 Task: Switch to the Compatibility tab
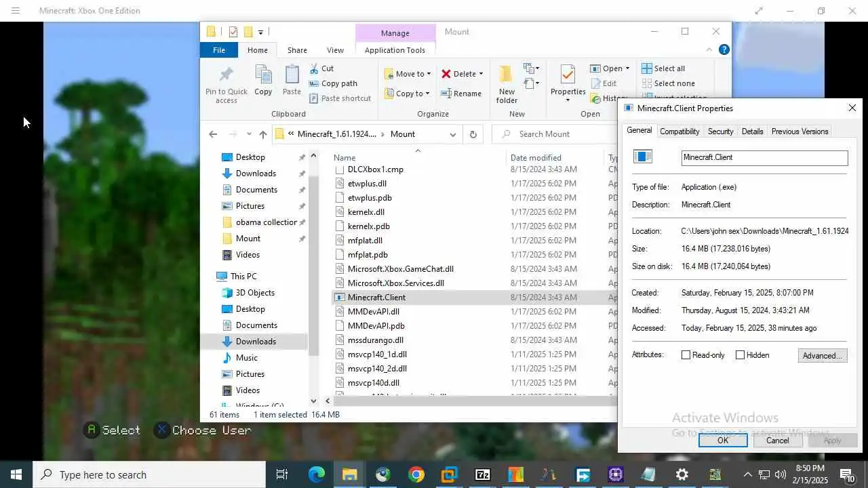pyautogui.click(x=679, y=131)
